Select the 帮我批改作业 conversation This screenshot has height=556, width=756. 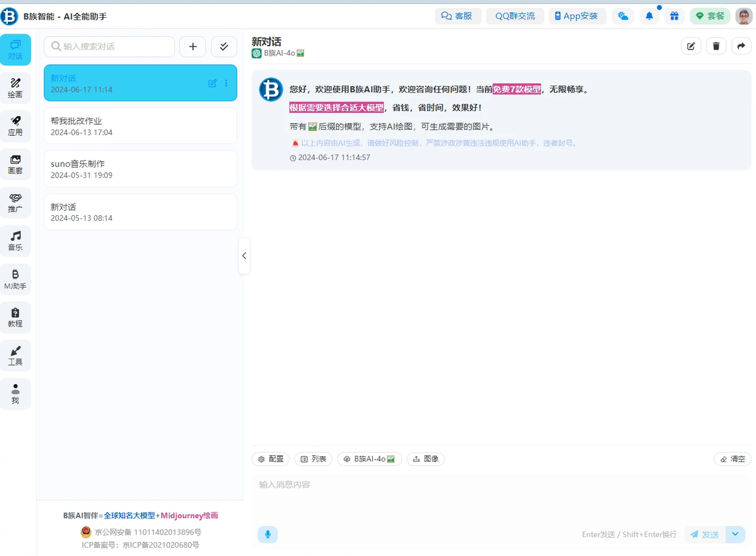pos(140,126)
